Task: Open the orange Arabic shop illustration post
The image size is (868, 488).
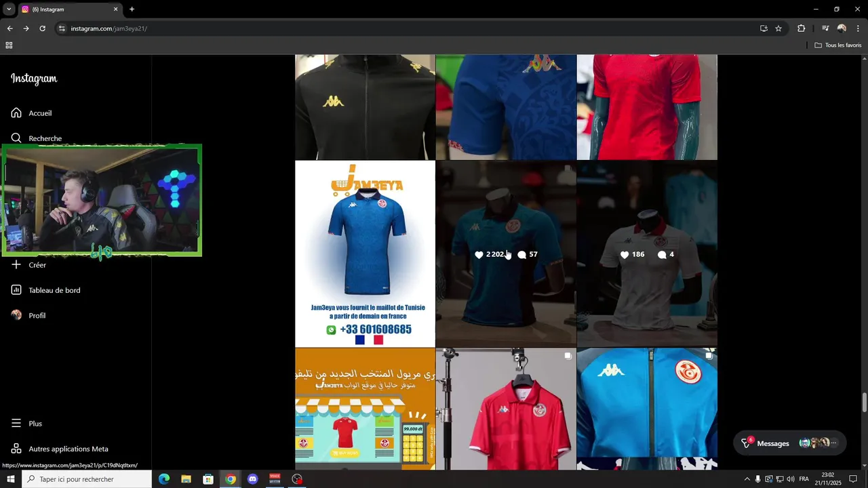Action: click(x=365, y=409)
